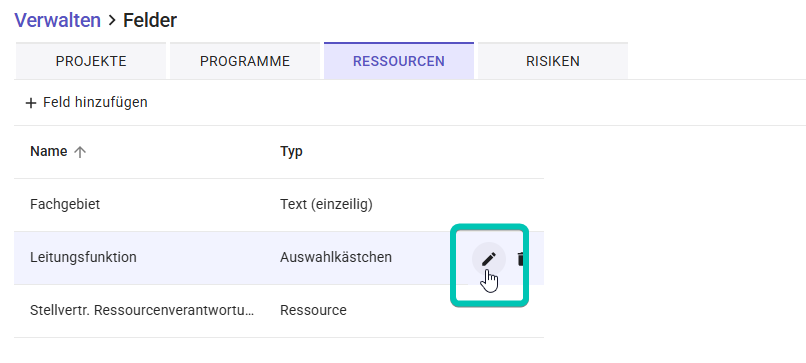Select the Felder breadcrumb title
The height and width of the screenshot is (363, 806).
click(x=150, y=20)
